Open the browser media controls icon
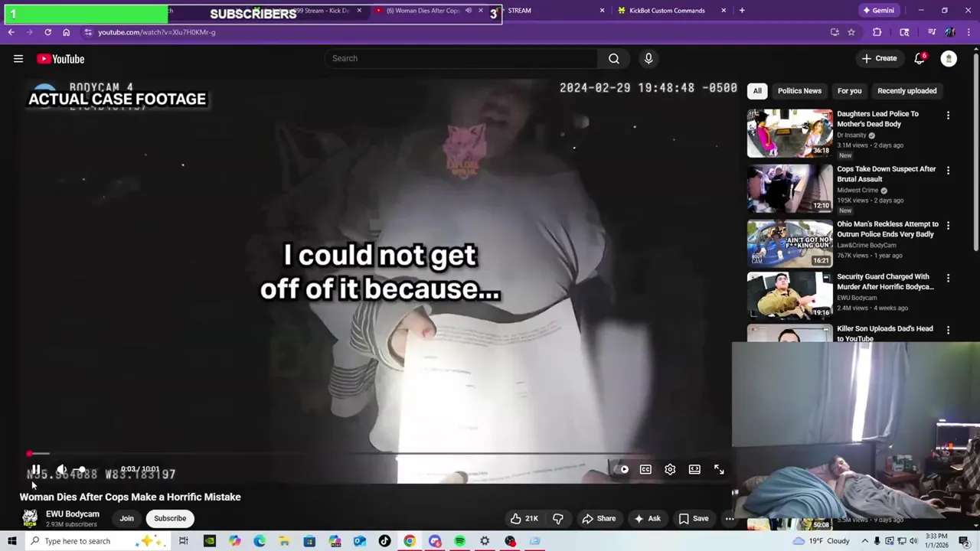The height and width of the screenshot is (551, 980). (x=932, y=32)
